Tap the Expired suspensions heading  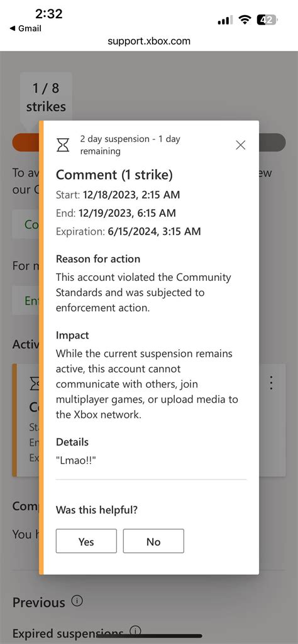[x=68, y=633]
